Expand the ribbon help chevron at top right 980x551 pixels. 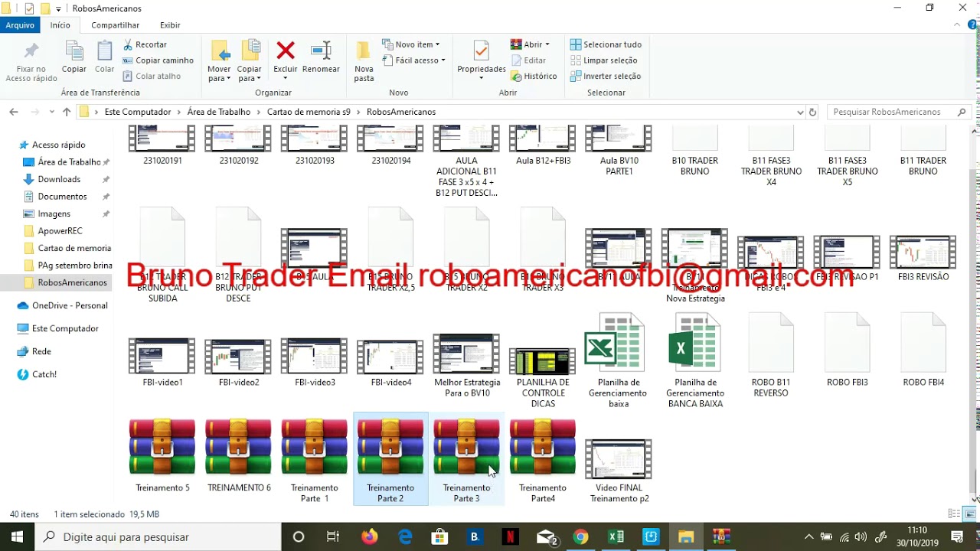(x=957, y=25)
